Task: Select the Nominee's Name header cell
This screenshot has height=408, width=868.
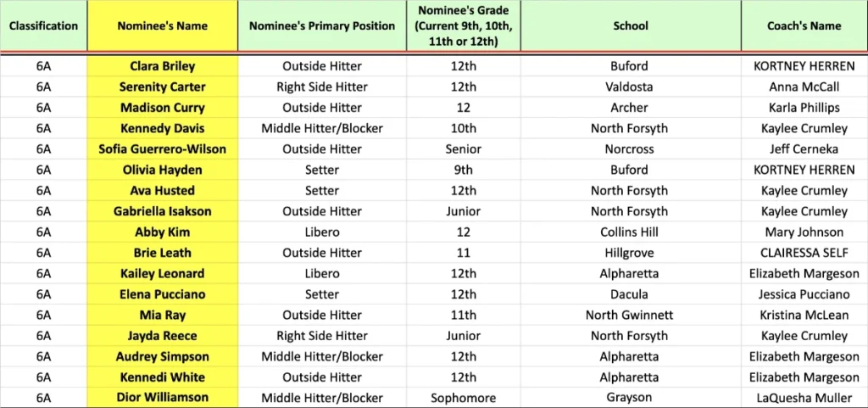Action: (162, 26)
